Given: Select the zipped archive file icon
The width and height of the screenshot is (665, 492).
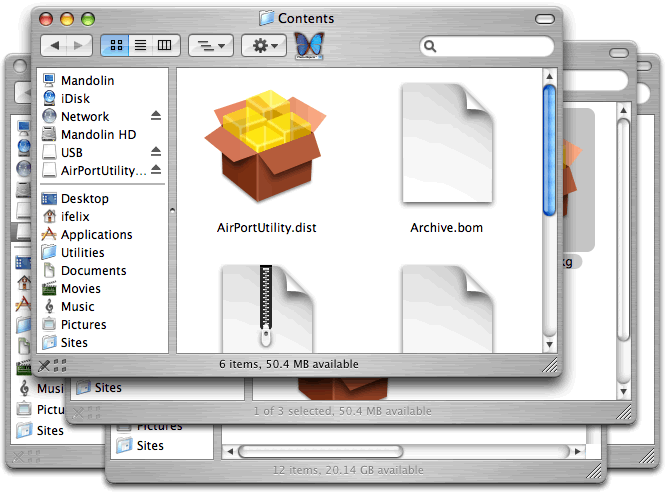Looking at the screenshot, I should (267, 309).
